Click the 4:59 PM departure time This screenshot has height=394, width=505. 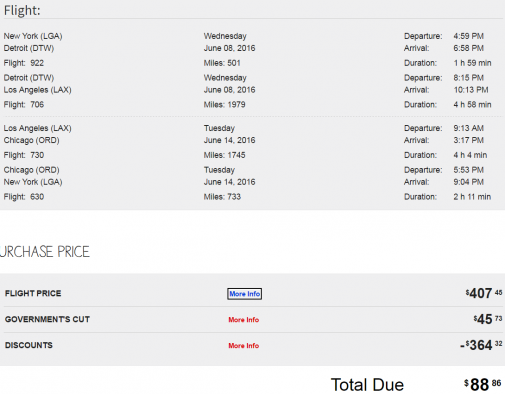pyautogui.click(x=468, y=36)
